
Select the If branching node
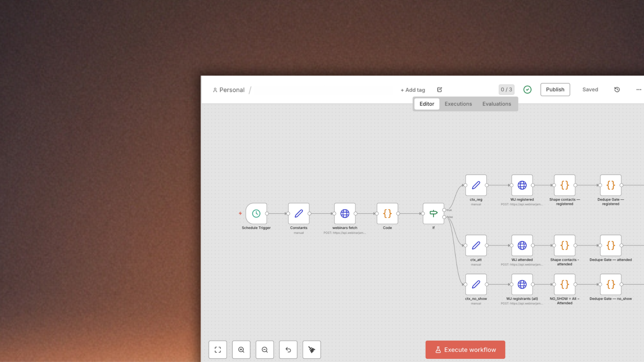coord(433,213)
